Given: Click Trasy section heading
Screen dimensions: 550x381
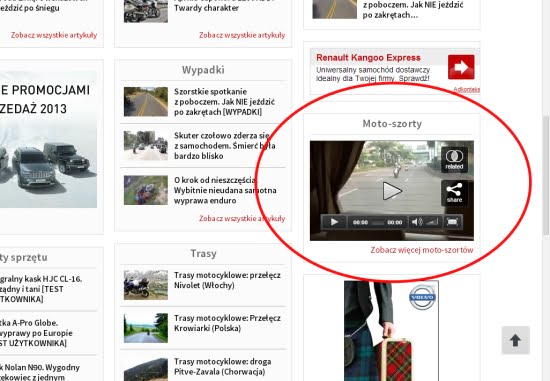Looking at the screenshot, I should point(203,253).
